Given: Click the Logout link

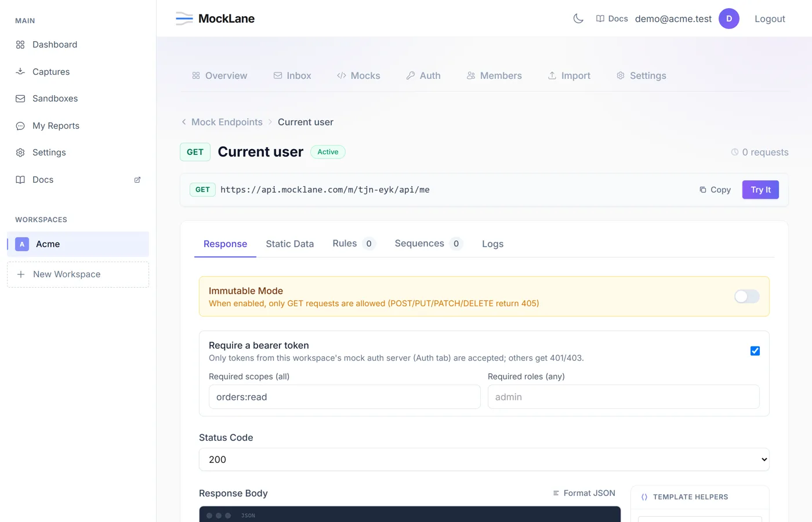Looking at the screenshot, I should [x=770, y=19].
